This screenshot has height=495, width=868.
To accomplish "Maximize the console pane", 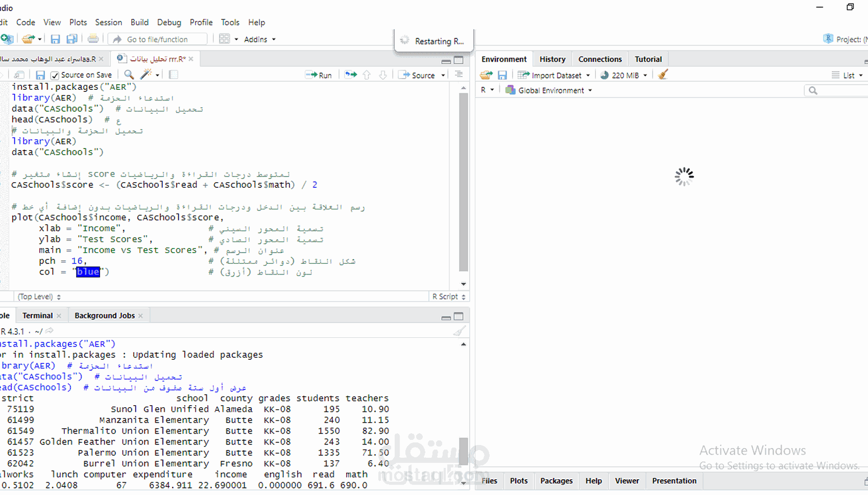I will tap(459, 316).
